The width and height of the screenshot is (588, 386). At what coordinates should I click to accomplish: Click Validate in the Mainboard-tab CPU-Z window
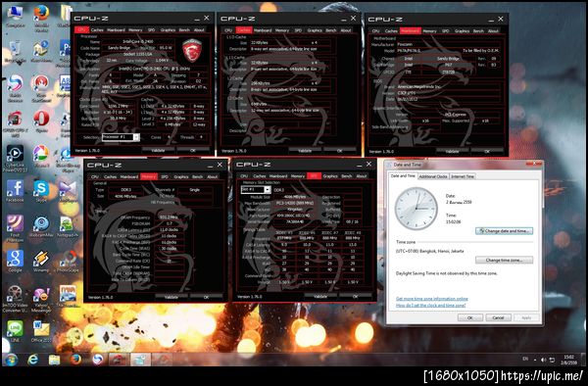pos(452,152)
